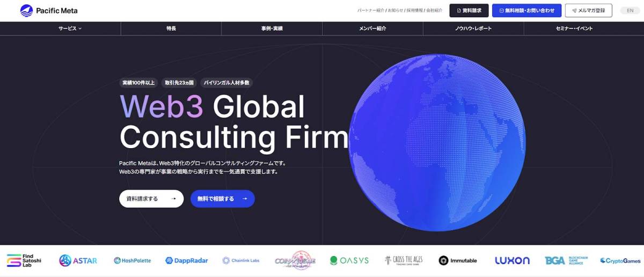Switch language with the EN toggle

[630, 11]
